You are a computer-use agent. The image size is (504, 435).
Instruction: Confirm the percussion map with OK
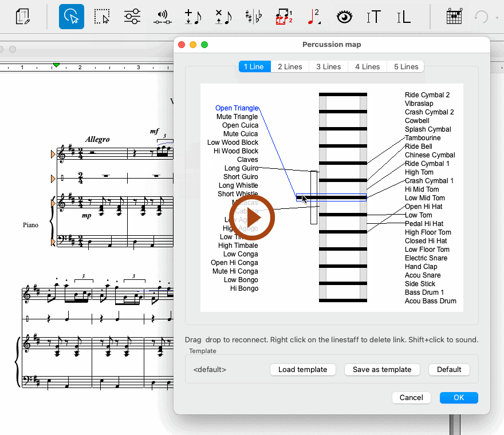tap(459, 398)
